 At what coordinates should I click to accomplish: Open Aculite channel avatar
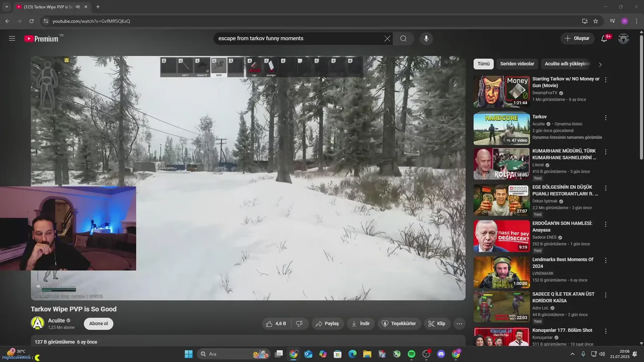[38, 323]
